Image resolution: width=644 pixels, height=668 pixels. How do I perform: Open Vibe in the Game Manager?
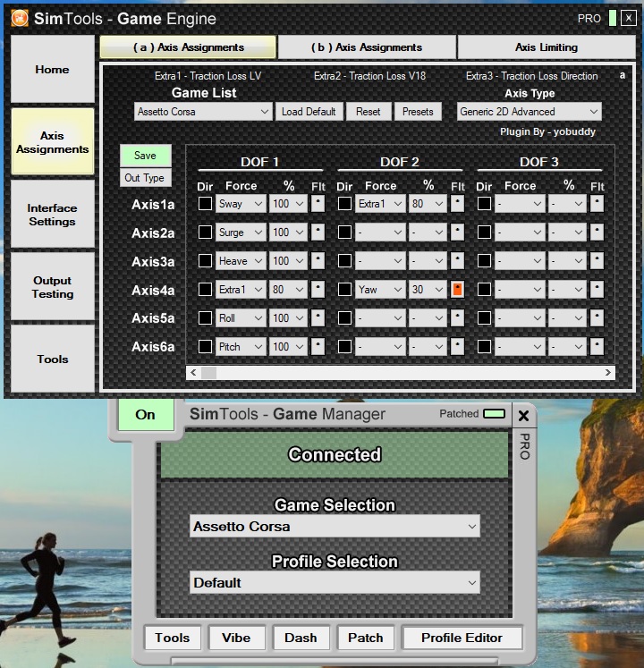236,638
